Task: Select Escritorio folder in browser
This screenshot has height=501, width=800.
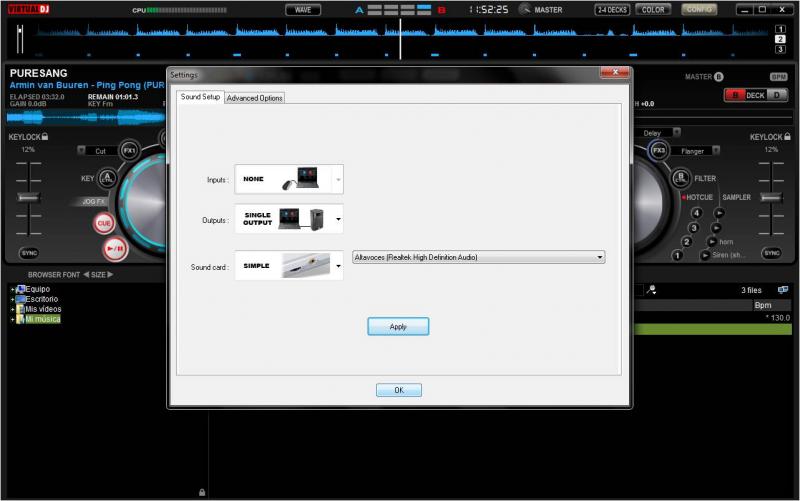Action: tap(42, 299)
